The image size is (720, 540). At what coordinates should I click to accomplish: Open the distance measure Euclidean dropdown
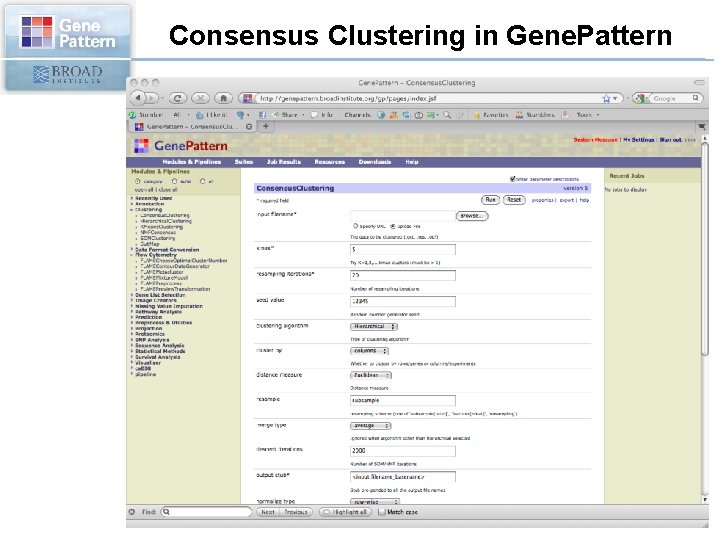(x=371, y=375)
